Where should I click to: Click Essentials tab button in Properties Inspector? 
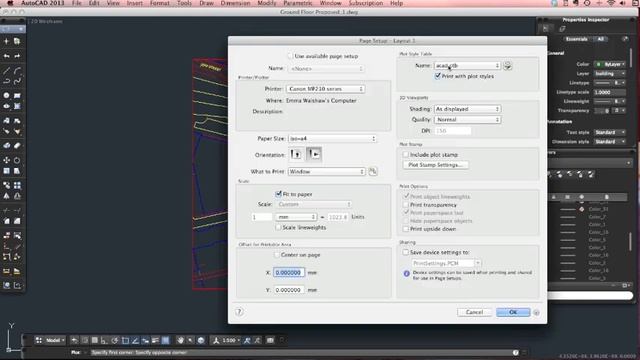pos(576,39)
